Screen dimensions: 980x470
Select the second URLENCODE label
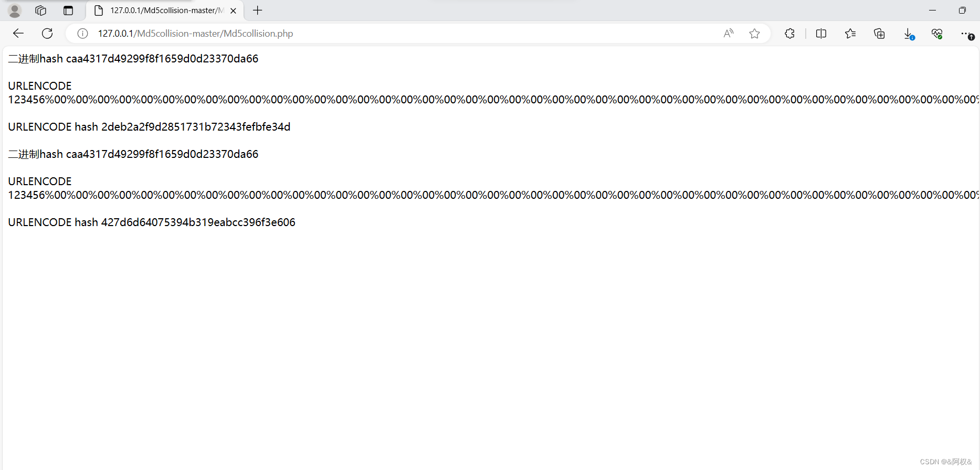[x=40, y=181]
